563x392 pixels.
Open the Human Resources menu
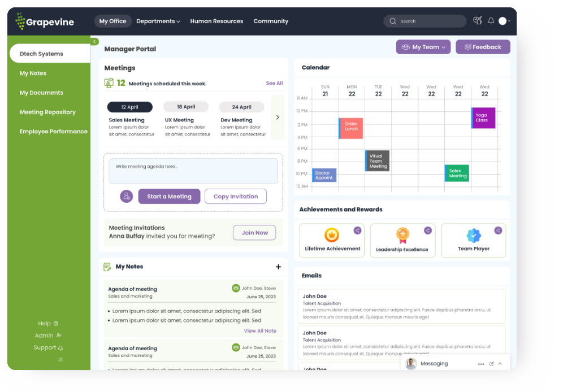[216, 21]
